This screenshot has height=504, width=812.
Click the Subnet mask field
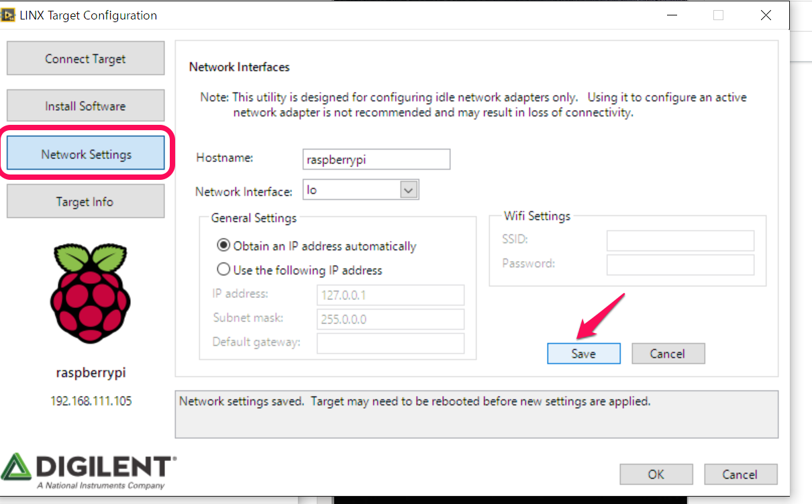pos(390,319)
